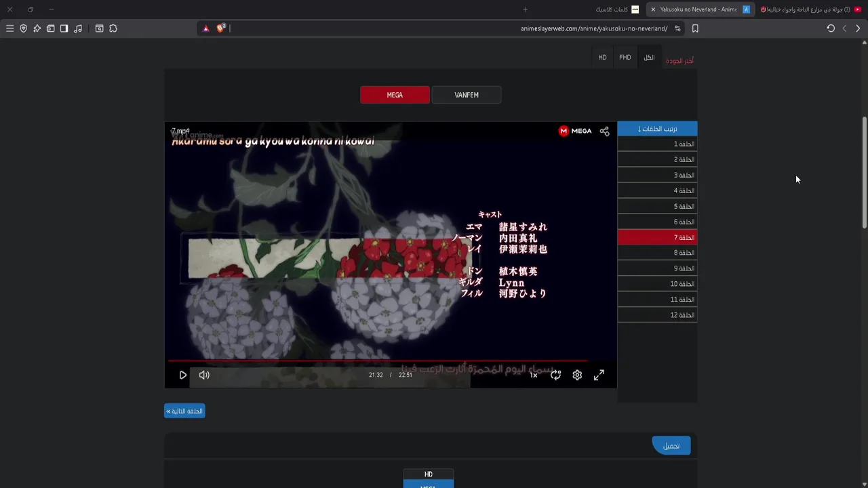Select the highlighted الحلقة 7 episode
Viewport: 868px width, 488px height.
pos(657,238)
